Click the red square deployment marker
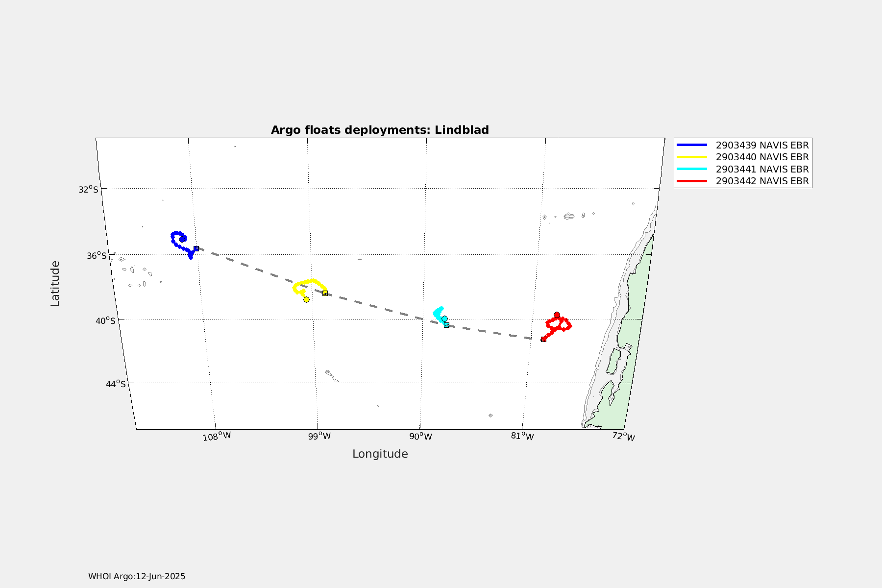Screen dimensions: 882x588 [543, 339]
